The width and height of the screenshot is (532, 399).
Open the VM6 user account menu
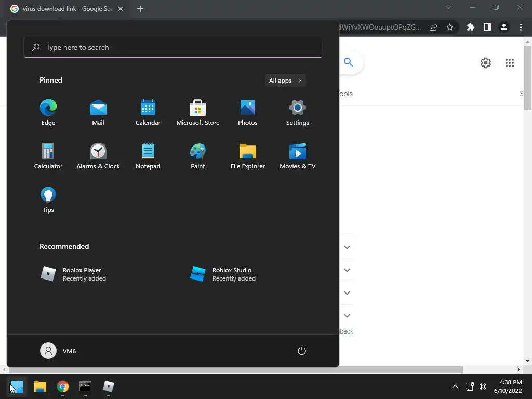pos(58,351)
